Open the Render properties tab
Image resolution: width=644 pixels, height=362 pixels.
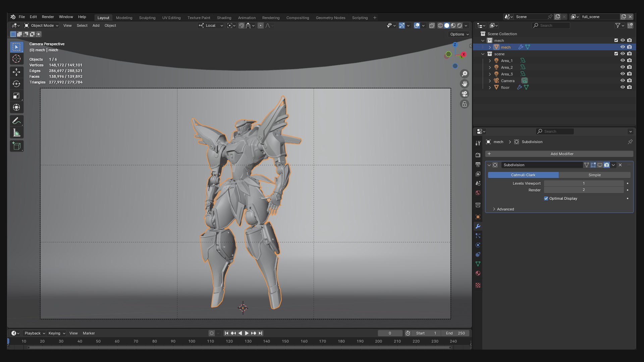478,155
